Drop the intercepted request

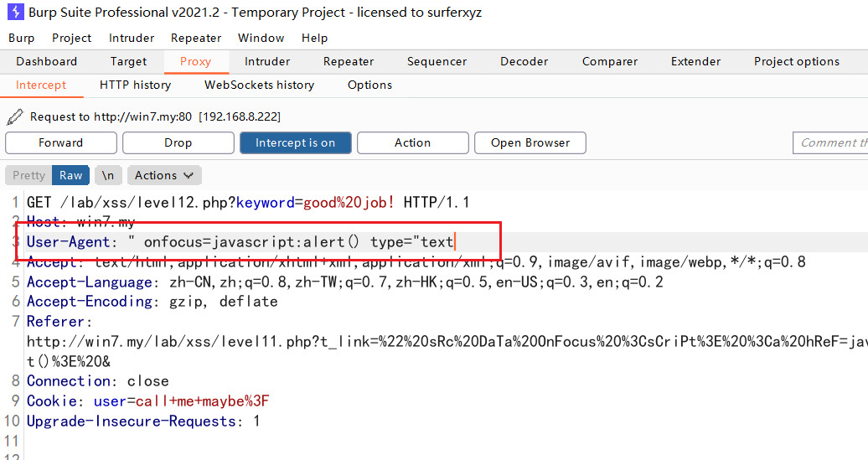point(178,142)
